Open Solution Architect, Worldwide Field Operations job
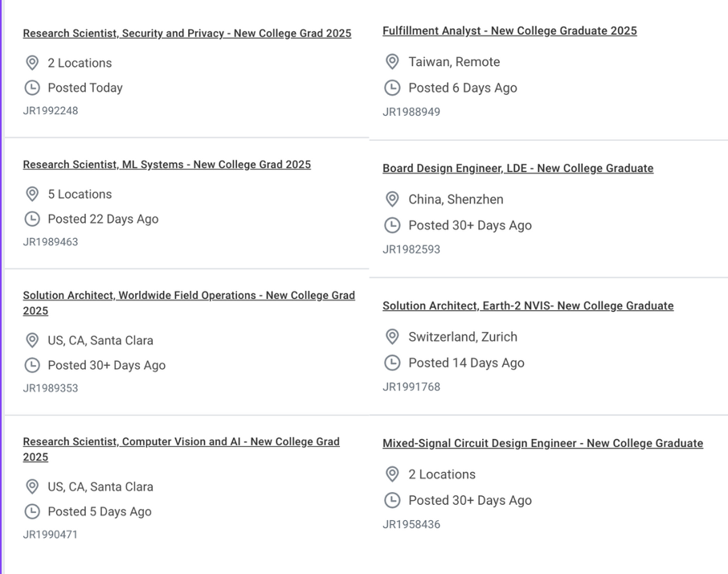This screenshot has height=574, width=728. tap(188, 296)
